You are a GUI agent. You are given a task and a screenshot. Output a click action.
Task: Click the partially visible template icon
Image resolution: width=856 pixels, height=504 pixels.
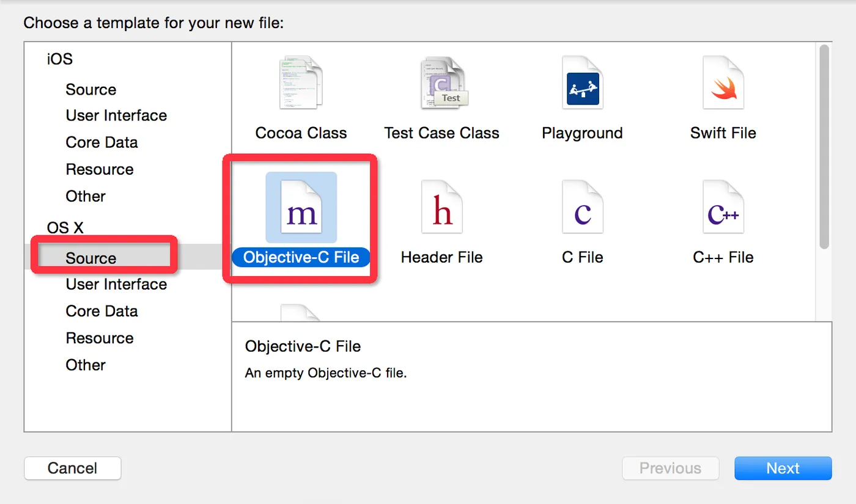click(x=301, y=313)
